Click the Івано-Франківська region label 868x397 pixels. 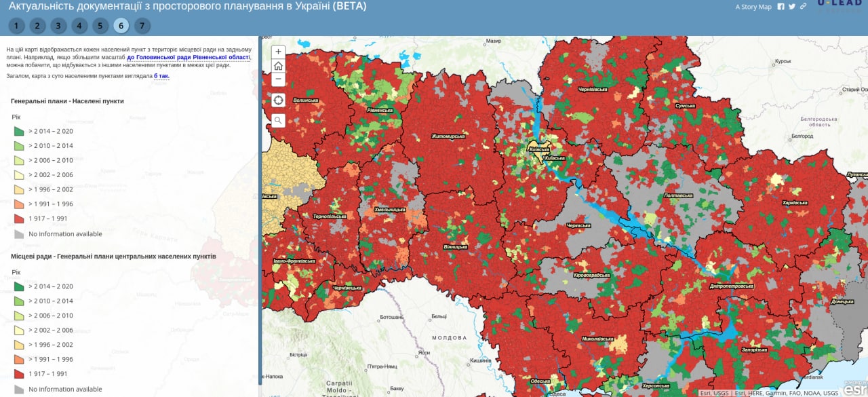pos(294,261)
